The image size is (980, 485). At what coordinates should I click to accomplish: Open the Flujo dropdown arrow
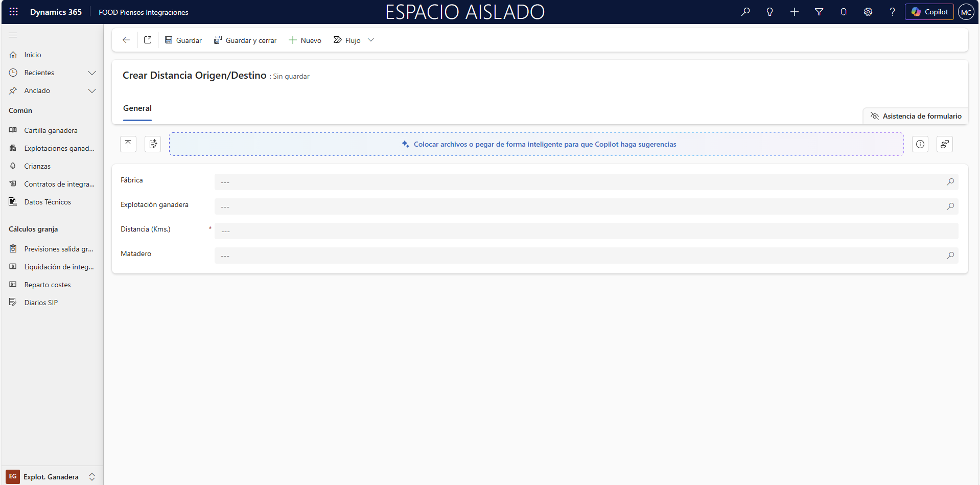coord(371,40)
